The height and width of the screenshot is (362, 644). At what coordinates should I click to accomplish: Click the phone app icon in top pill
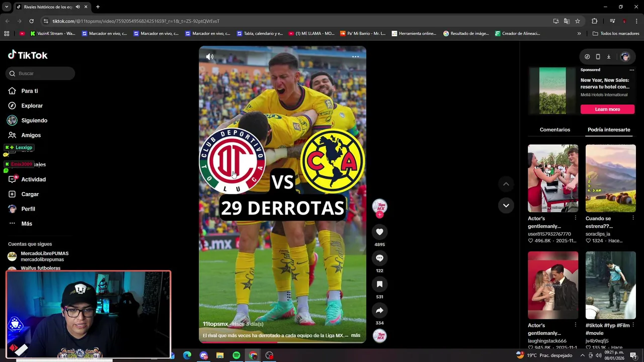598,57
